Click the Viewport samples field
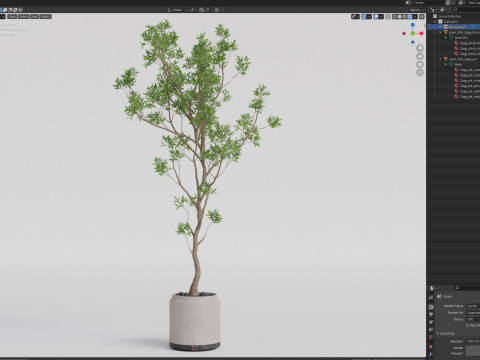The width and height of the screenshot is (480, 360). pyautogui.click(x=473, y=354)
